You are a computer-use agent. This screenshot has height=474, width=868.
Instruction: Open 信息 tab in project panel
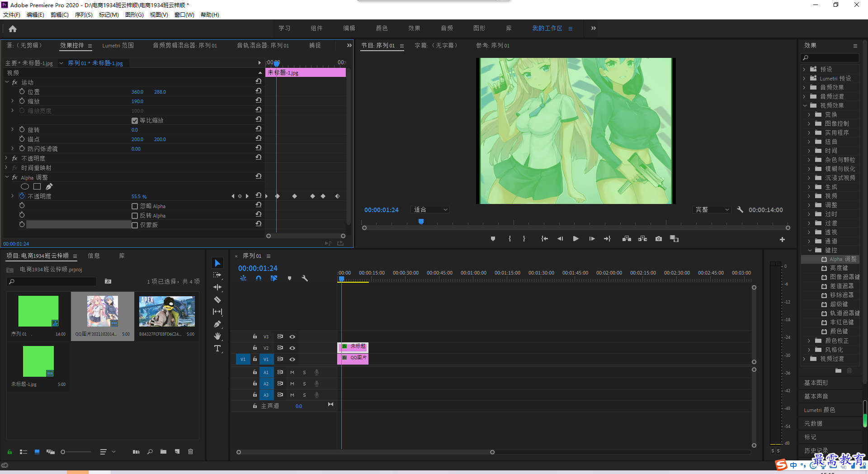point(94,256)
